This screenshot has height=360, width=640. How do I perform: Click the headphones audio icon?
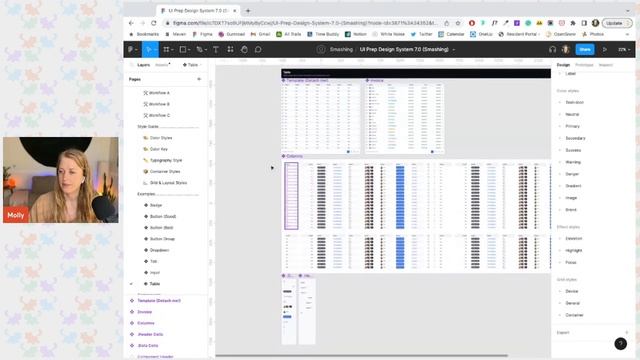pyautogui.click(x=552, y=49)
